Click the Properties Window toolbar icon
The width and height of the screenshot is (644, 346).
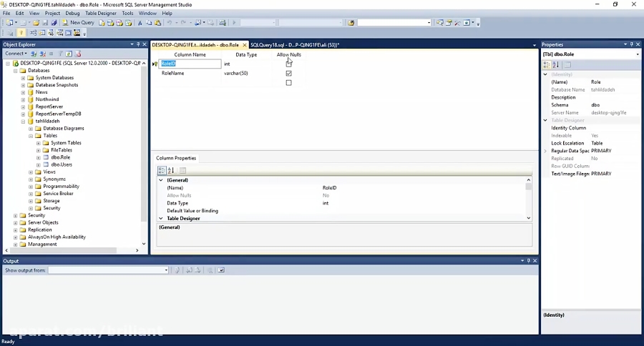(x=449, y=23)
